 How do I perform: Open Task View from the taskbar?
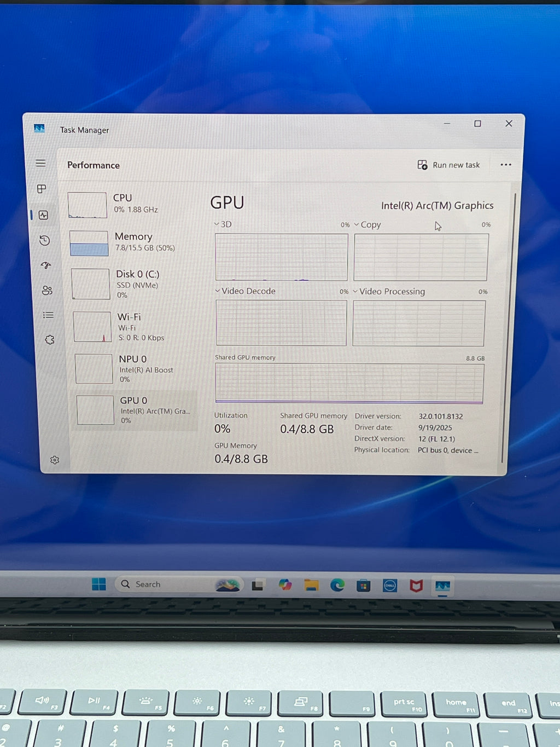(258, 585)
